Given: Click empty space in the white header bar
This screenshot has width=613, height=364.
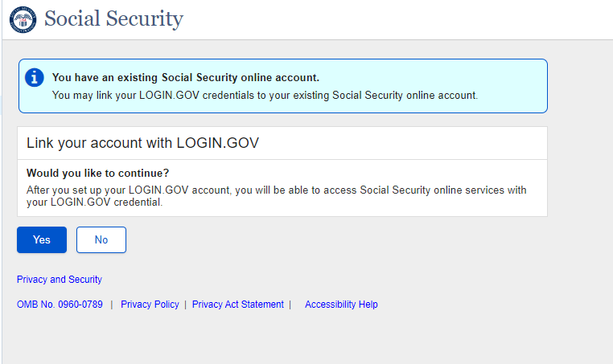Looking at the screenshot, I should [402, 19].
